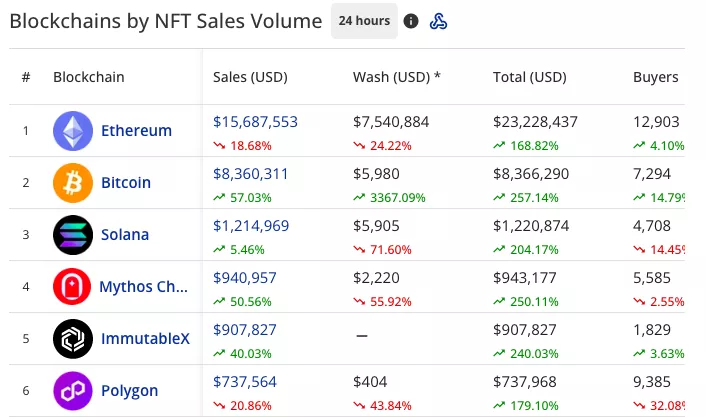Viewport: 706px width, 417px height.
Task: Click the Polygon logo icon
Action: (72, 391)
